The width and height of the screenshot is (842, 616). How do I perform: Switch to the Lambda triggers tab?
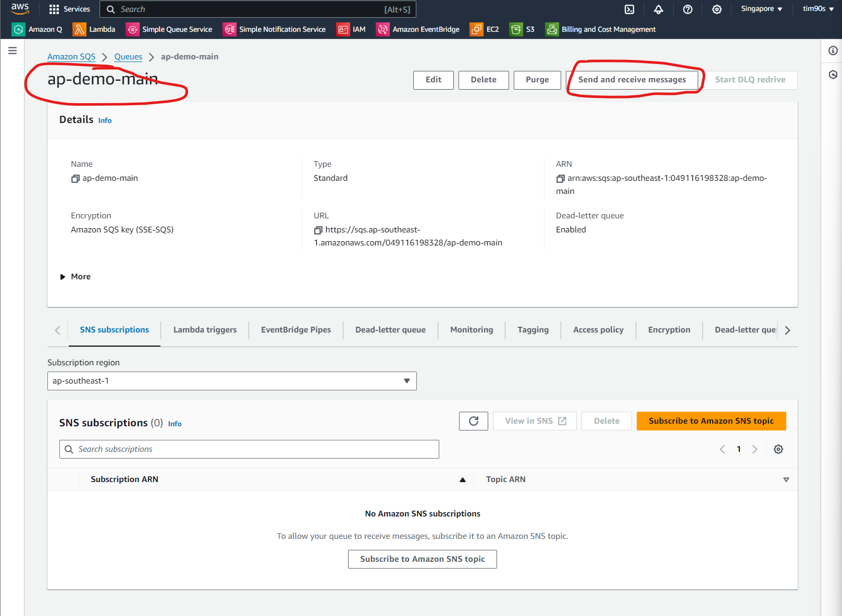205,330
